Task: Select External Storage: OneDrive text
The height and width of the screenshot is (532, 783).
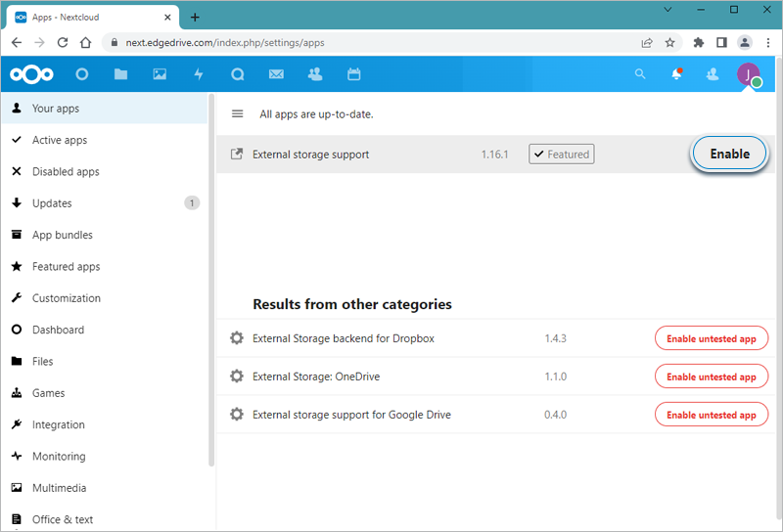Action: 316,377
